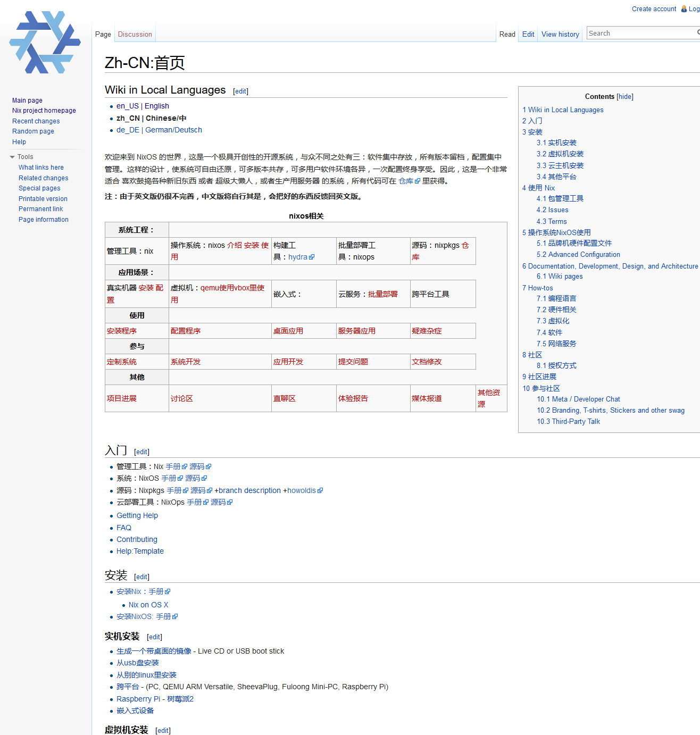Open the de_DE | German/Deutsch page
700x735 pixels.
coord(159,130)
